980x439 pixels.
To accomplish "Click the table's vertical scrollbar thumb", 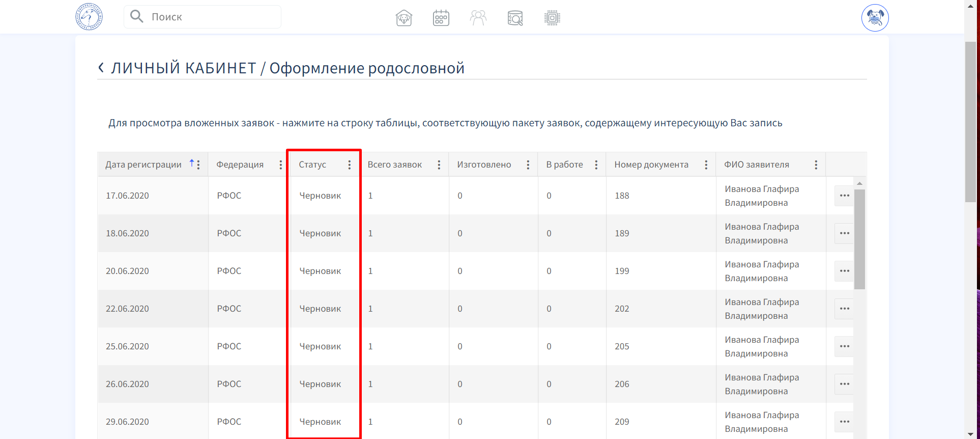I will [x=859, y=239].
